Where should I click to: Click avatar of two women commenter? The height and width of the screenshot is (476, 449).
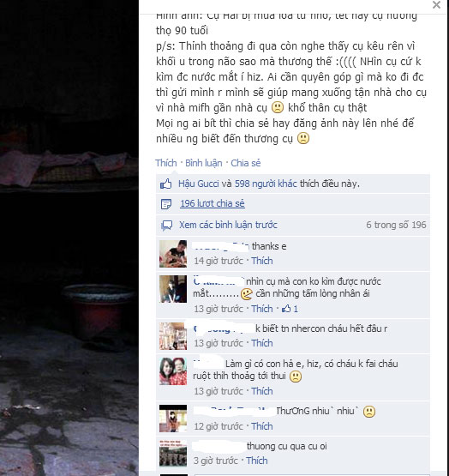pos(173,371)
